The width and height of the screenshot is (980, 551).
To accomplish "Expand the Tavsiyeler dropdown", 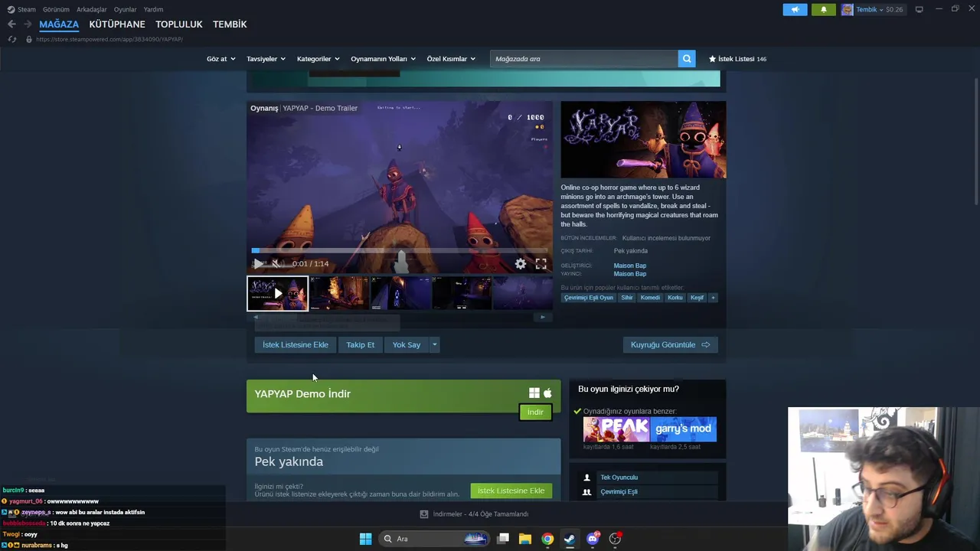I will coord(266,59).
